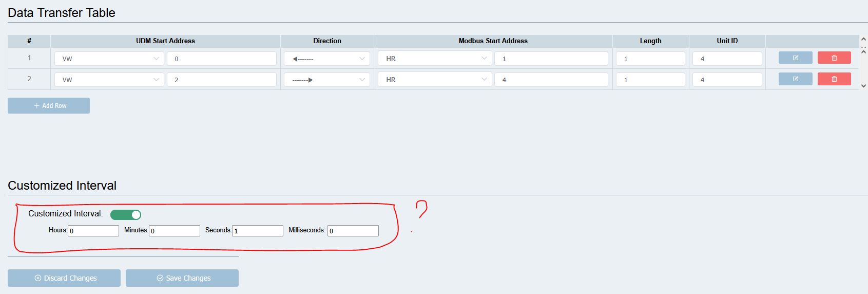Focus the Hours input field

(x=93, y=231)
